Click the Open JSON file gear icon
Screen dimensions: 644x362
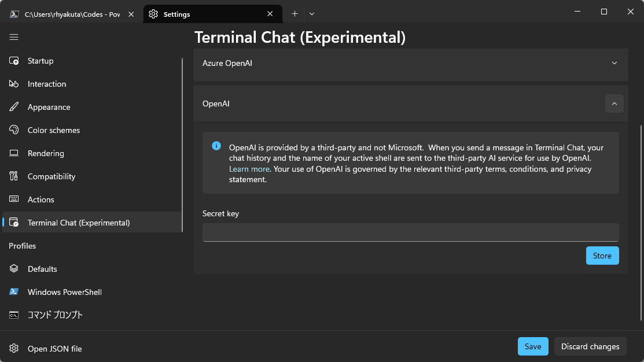point(13,349)
